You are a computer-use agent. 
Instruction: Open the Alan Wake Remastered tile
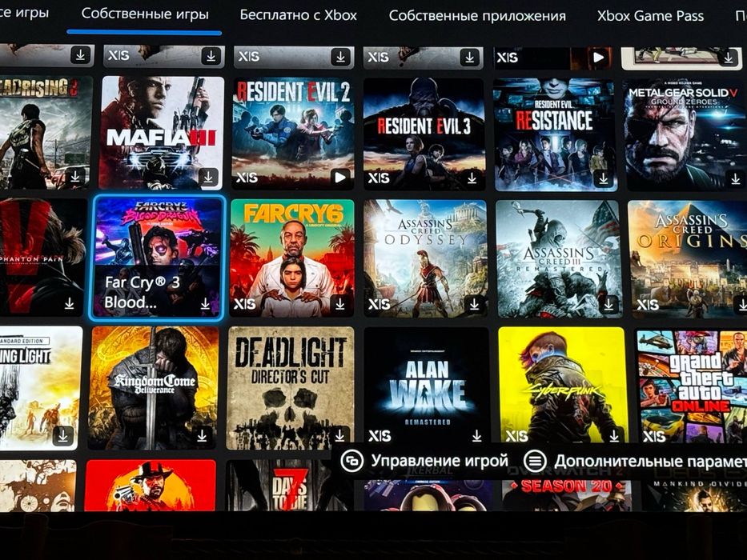coord(427,386)
